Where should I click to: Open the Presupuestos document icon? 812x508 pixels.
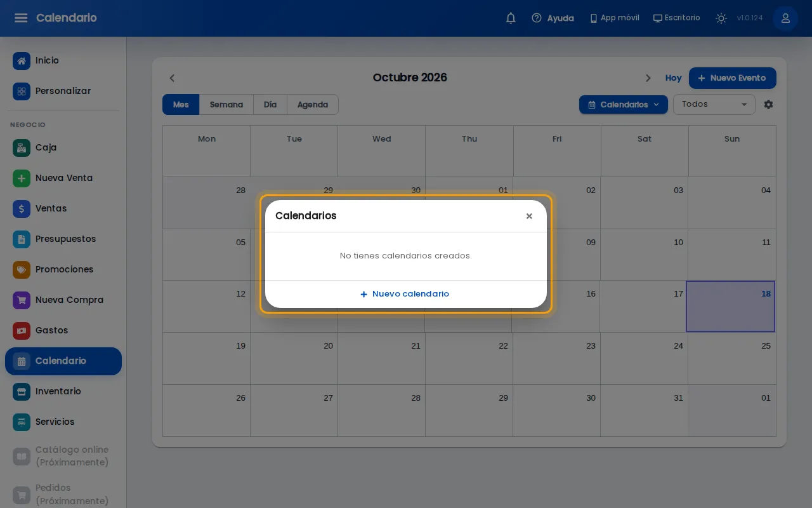point(22,239)
